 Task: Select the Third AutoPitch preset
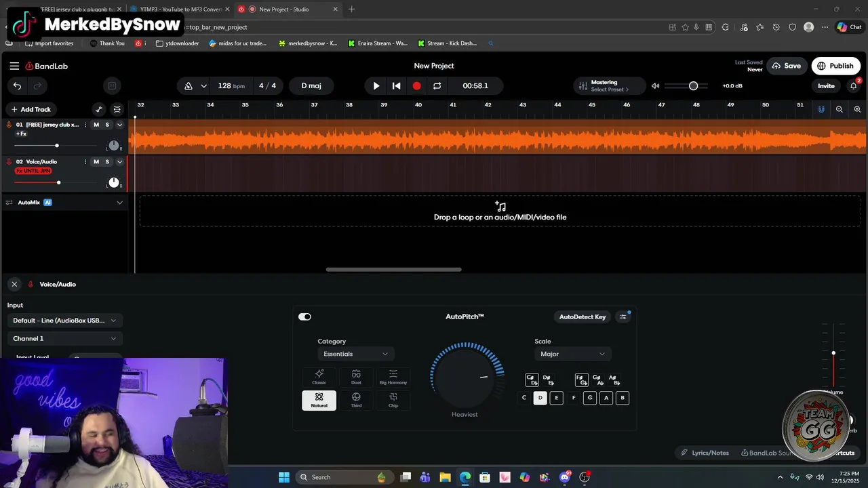coord(356,400)
